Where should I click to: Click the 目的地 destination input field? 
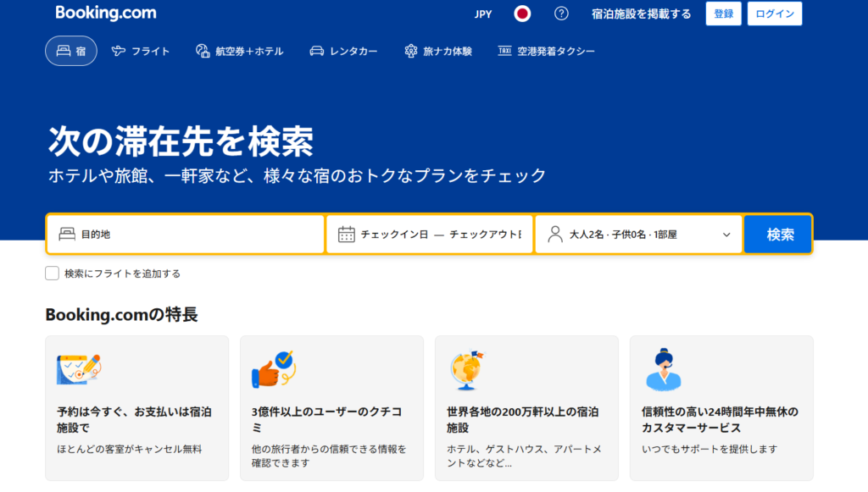click(195, 235)
